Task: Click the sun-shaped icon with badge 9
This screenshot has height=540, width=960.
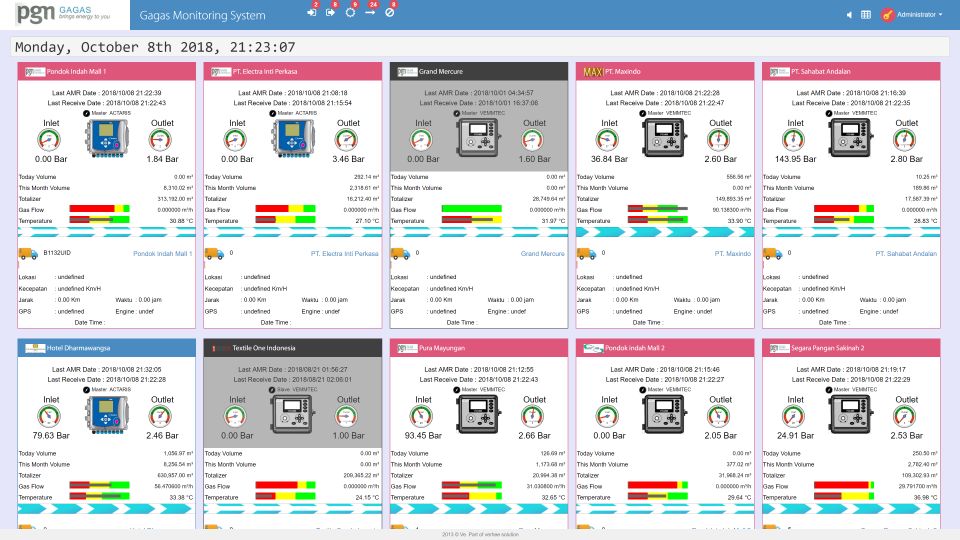Action: pyautogui.click(x=350, y=12)
